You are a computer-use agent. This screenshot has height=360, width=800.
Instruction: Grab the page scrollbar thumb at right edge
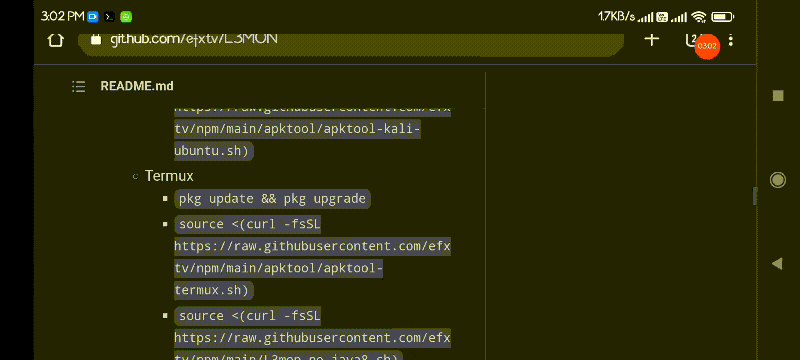click(755, 196)
